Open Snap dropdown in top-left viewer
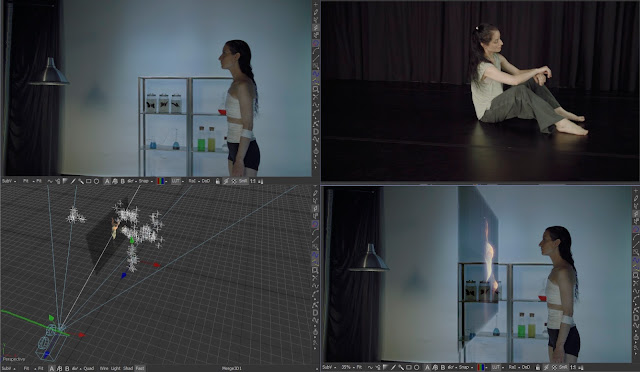This screenshot has height=372, width=640. pos(145,181)
